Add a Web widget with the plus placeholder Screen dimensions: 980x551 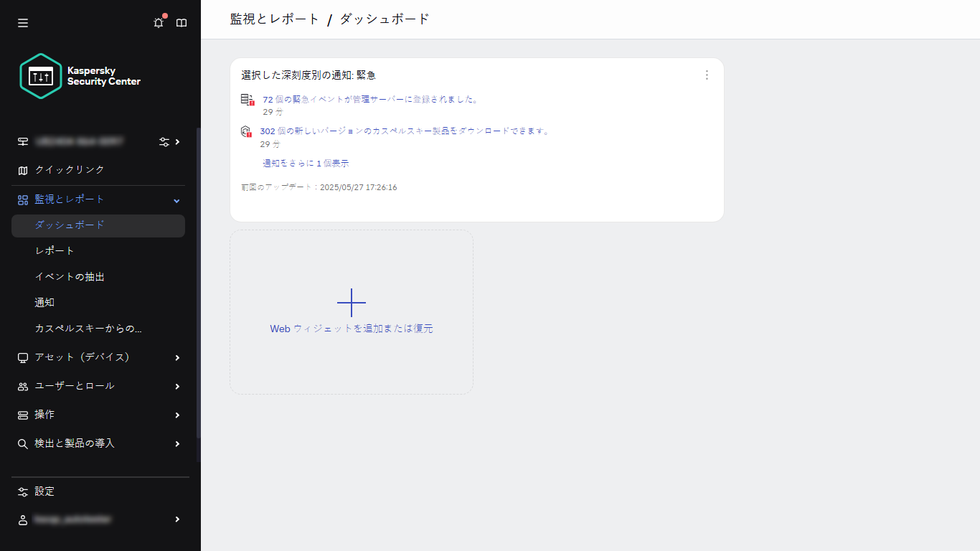point(352,303)
